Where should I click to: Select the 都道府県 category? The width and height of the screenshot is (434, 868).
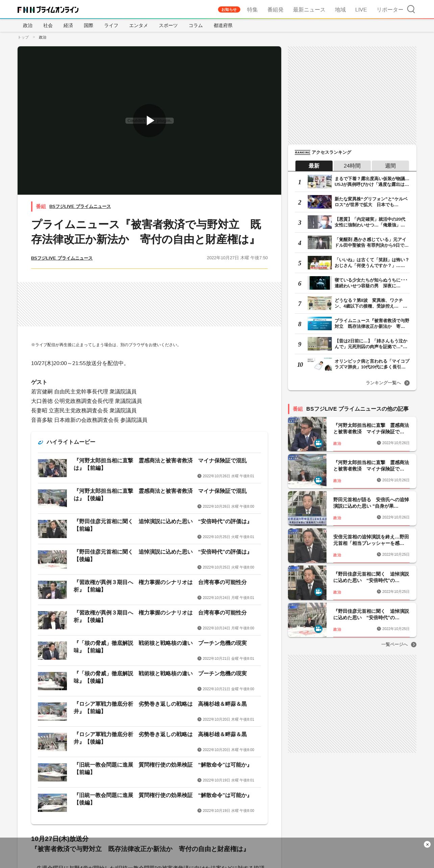tap(223, 25)
